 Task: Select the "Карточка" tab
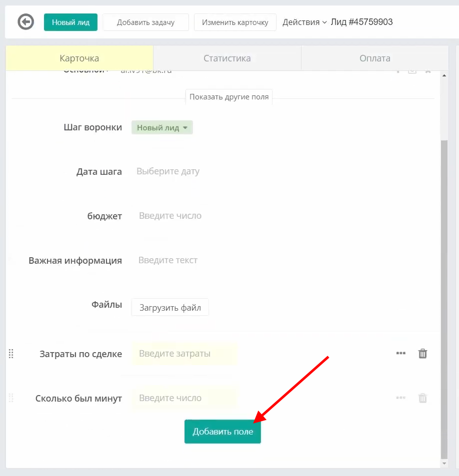point(79,58)
